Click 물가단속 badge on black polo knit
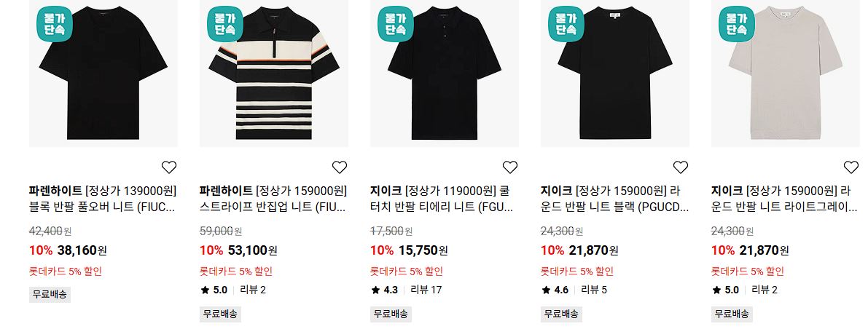 tap(396, 24)
